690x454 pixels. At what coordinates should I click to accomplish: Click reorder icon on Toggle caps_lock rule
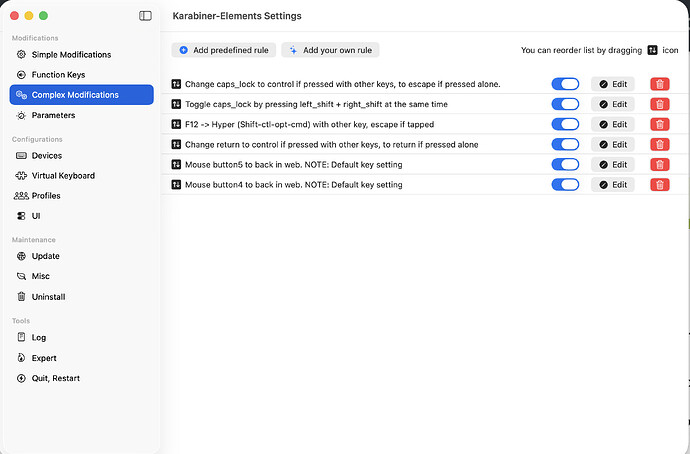177,104
